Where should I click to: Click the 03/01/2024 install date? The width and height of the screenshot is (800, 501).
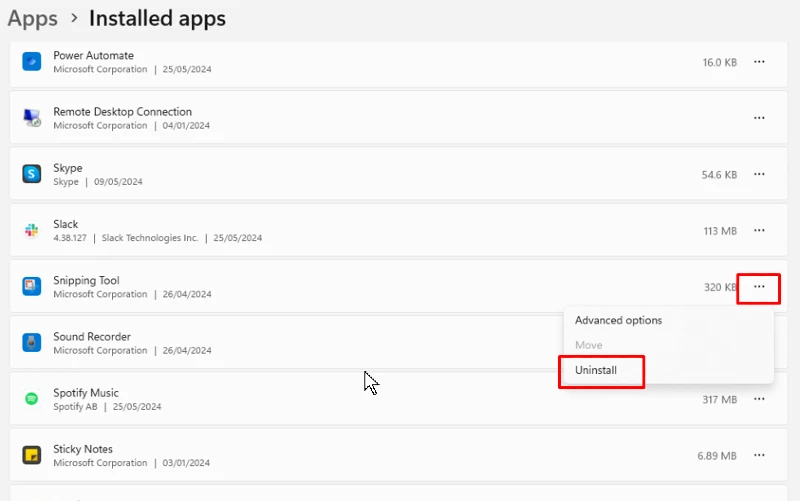click(186, 463)
